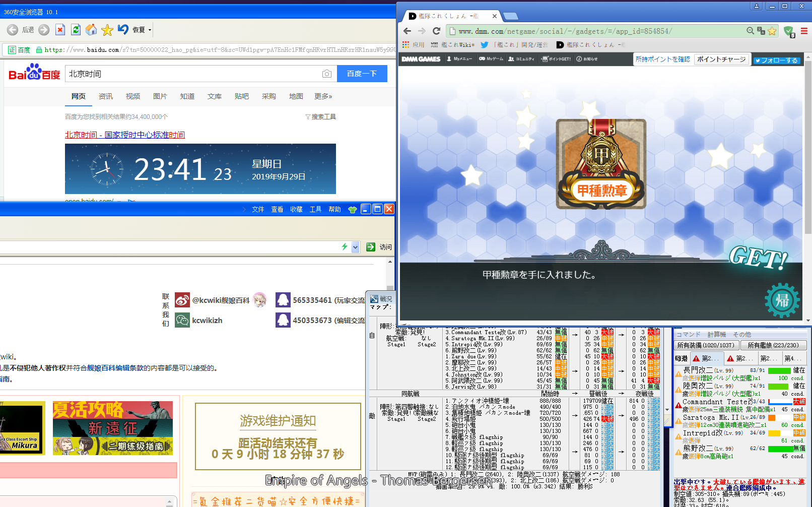This screenshot has width=812, height=507.
Task: Click the 所有装備 (1020/1037) button
Action: click(706, 345)
